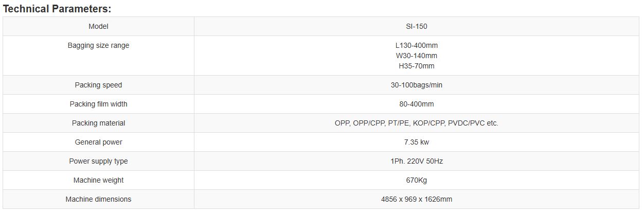Select the Packing speed label
644x213 pixels.
[x=98, y=85]
